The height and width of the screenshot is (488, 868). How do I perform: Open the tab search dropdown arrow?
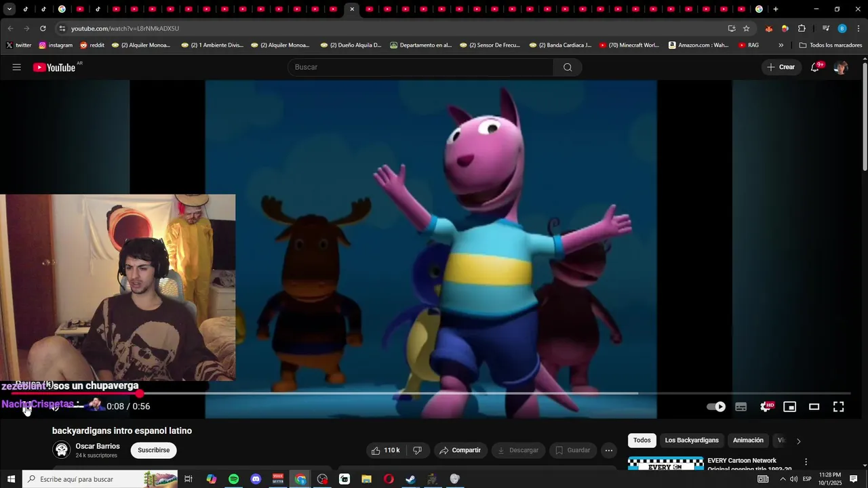(x=9, y=9)
